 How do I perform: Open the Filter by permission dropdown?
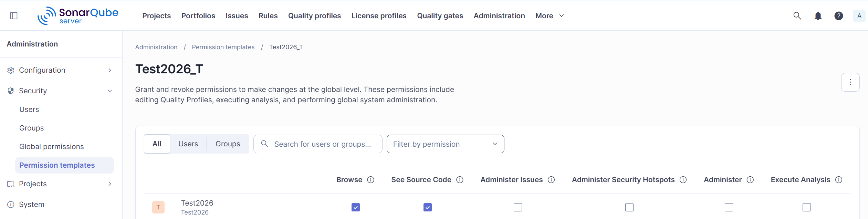446,144
